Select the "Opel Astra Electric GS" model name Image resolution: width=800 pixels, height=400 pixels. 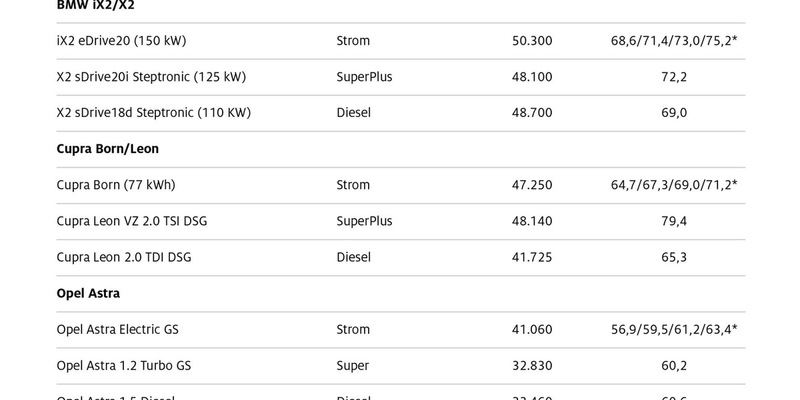[126, 329]
